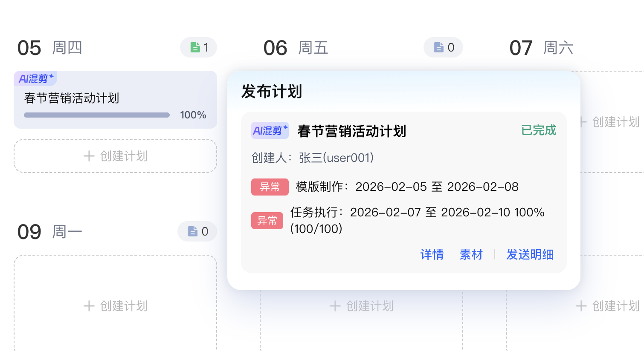This screenshot has height=351, width=644.
Task: Click the 已完成 status label in the popup
Action: coord(538,130)
